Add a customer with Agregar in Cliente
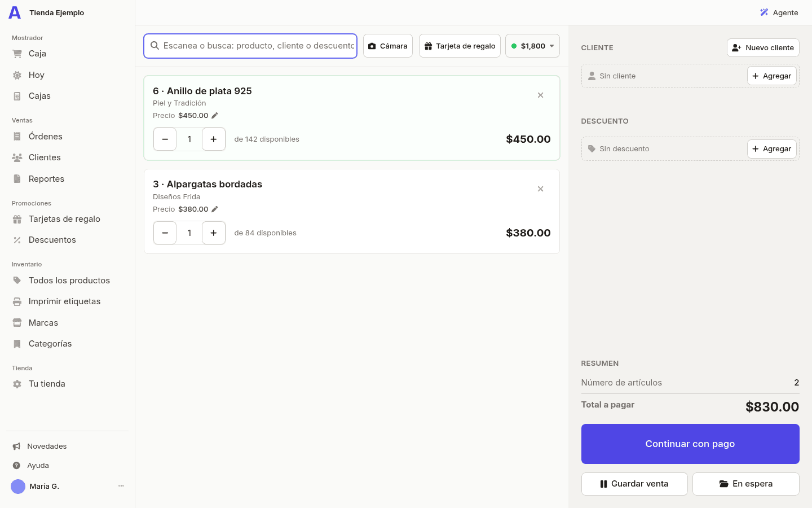 click(771, 76)
